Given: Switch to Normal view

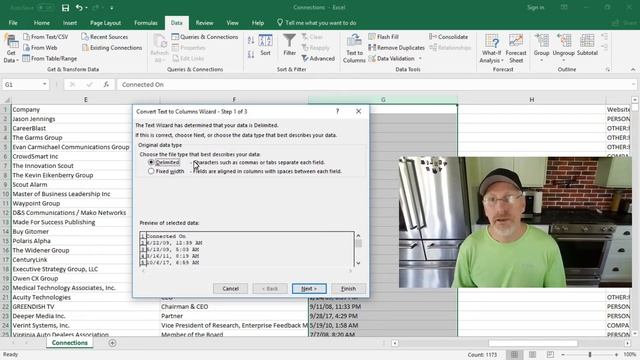Looking at the screenshot, I should pyautogui.click(x=514, y=355).
